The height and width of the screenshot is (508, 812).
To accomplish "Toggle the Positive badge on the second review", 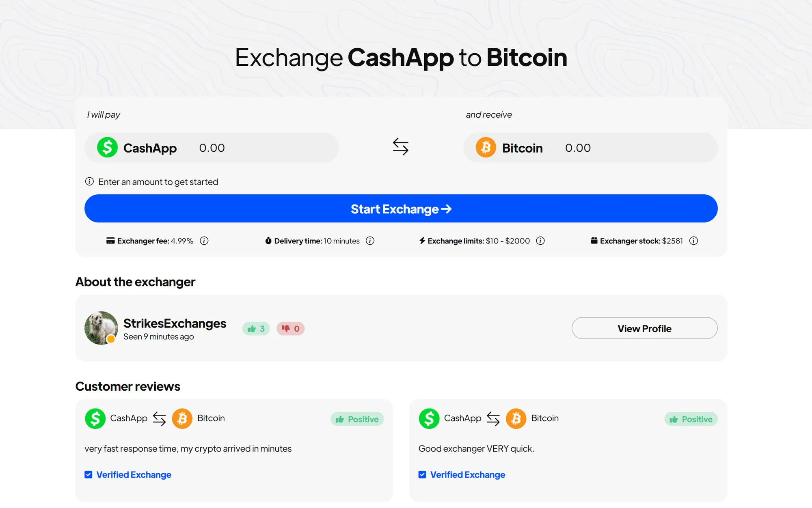I will (x=691, y=419).
